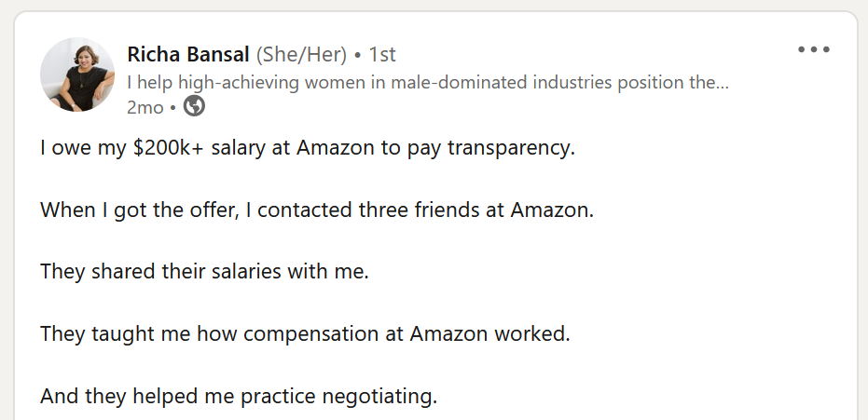Click the line "I owe my $200k+ salary"
868x420 pixels.
click(x=308, y=148)
